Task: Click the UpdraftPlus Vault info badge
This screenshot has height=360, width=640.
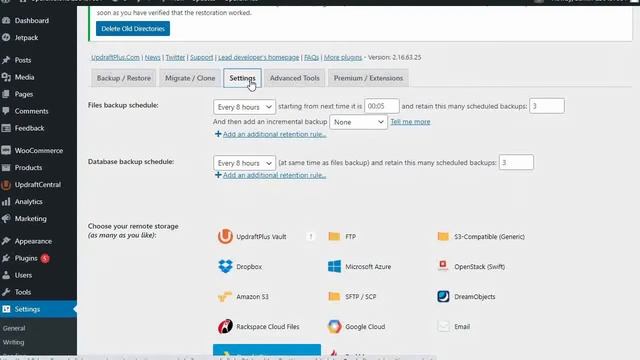Action: click(311, 236)
